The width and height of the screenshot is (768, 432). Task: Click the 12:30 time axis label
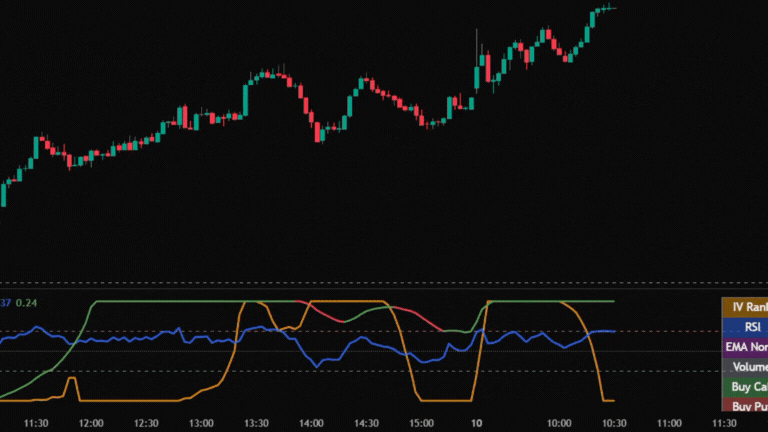click(146, 423)
